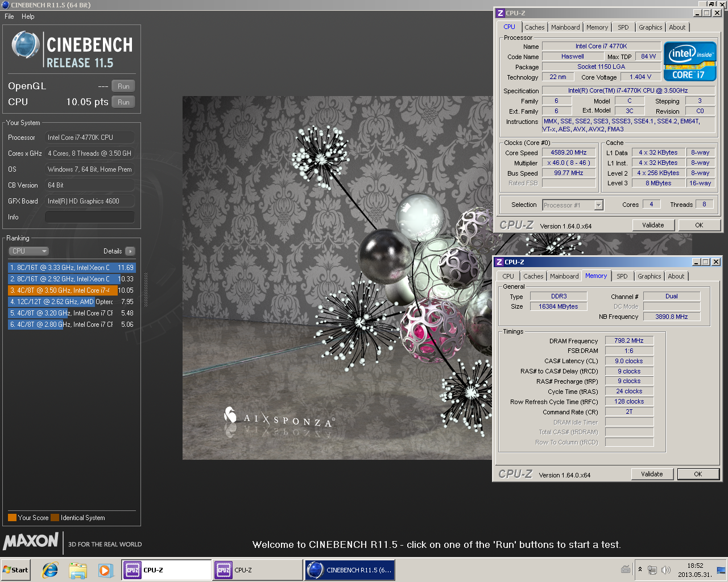Image resolution: width=728 pixels, height=582 pixels.
Task: Click the memory Size value 16384 MBytes
Action: 558,306
